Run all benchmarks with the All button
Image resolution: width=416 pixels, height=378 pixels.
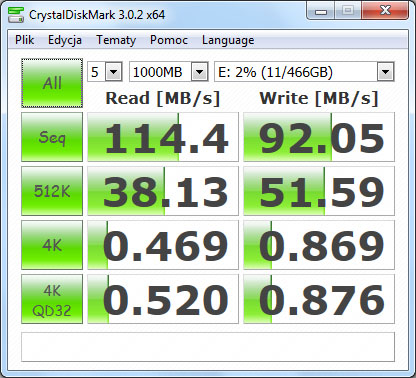point(52,83)
